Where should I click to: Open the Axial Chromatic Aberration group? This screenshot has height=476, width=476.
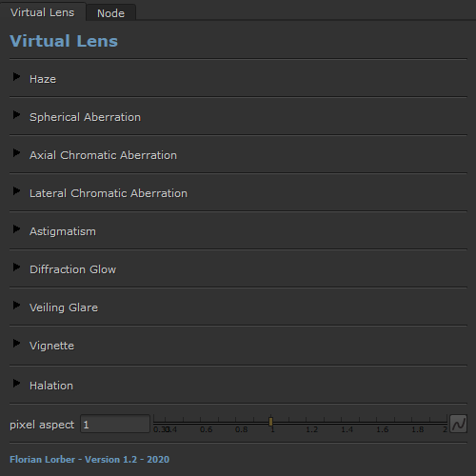click(x=16, y=153)
